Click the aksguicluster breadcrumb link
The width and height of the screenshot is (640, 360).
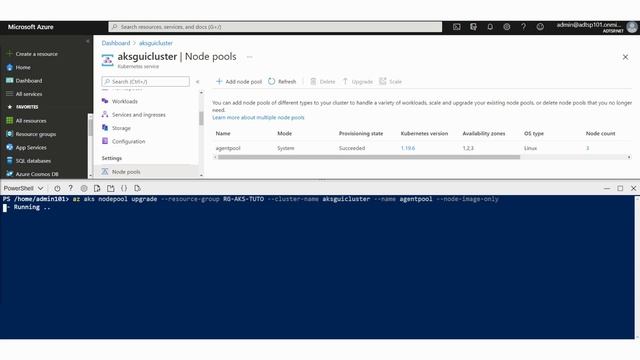click(x=156, y=43)
